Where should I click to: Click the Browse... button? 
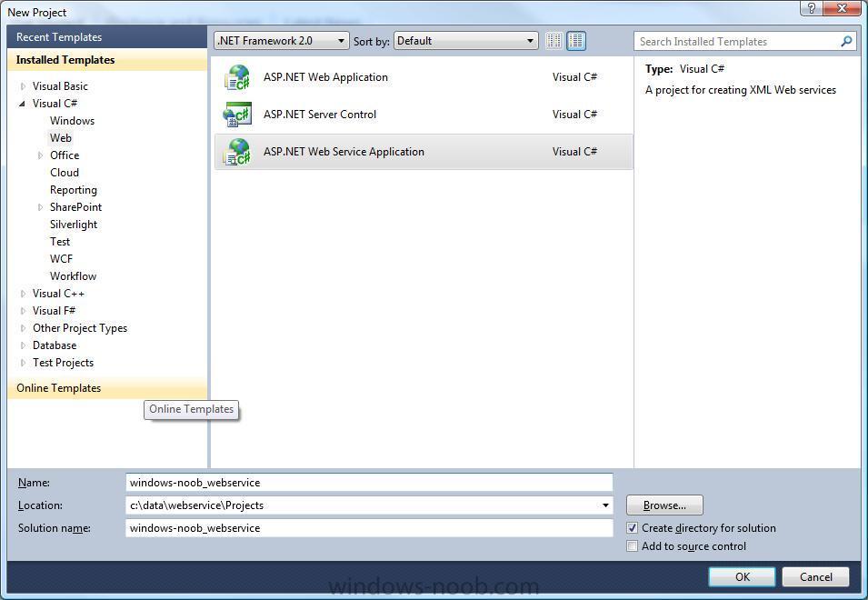(x=664, y=505)
